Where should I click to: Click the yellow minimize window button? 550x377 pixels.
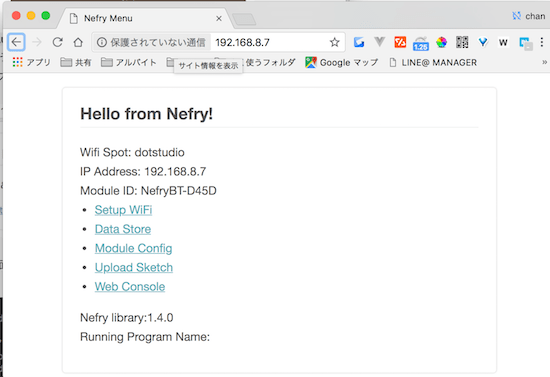click(31, 15)
